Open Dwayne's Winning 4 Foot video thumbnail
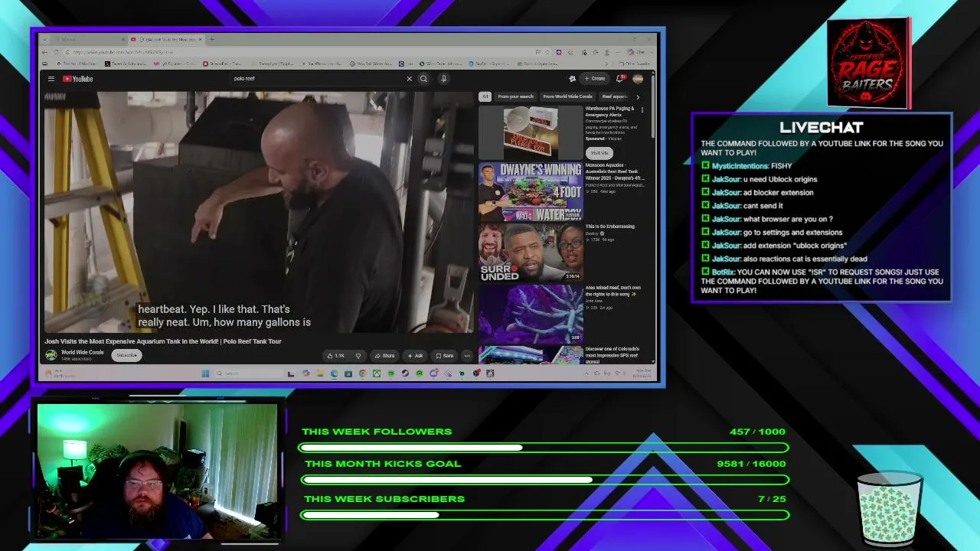 tap(531, 191)
